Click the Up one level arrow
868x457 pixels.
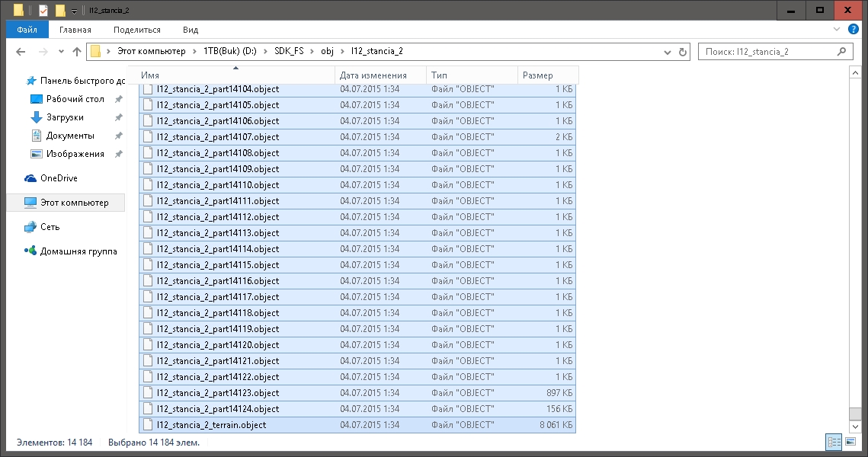click(77, 52)
